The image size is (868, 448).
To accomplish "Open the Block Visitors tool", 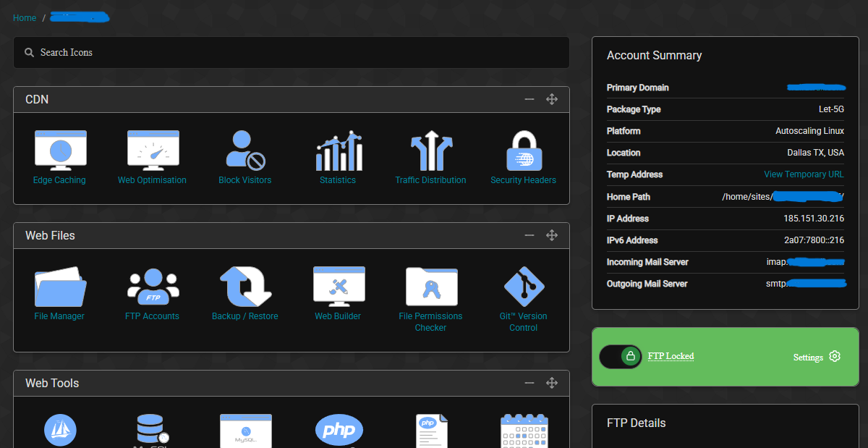I will pyautogui.click(x=245, y=157).
